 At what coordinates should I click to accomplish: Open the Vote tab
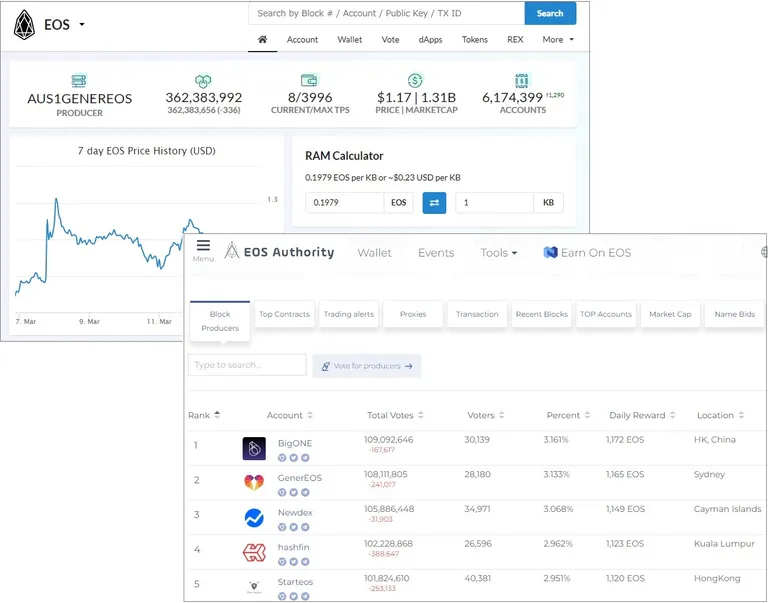390,40
